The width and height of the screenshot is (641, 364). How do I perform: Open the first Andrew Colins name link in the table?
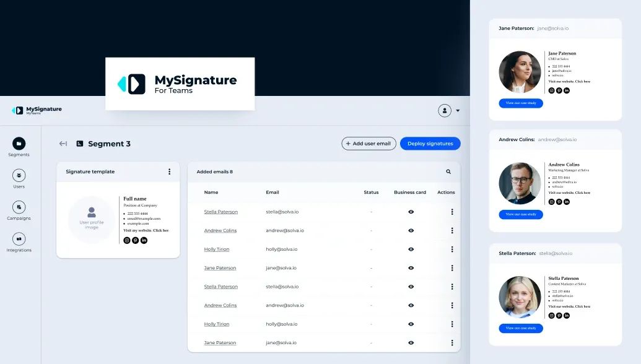[x=220, y=230]
